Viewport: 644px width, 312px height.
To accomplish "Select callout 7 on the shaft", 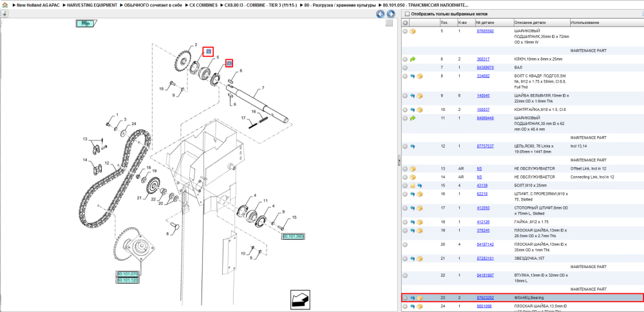I will (263, 88).
